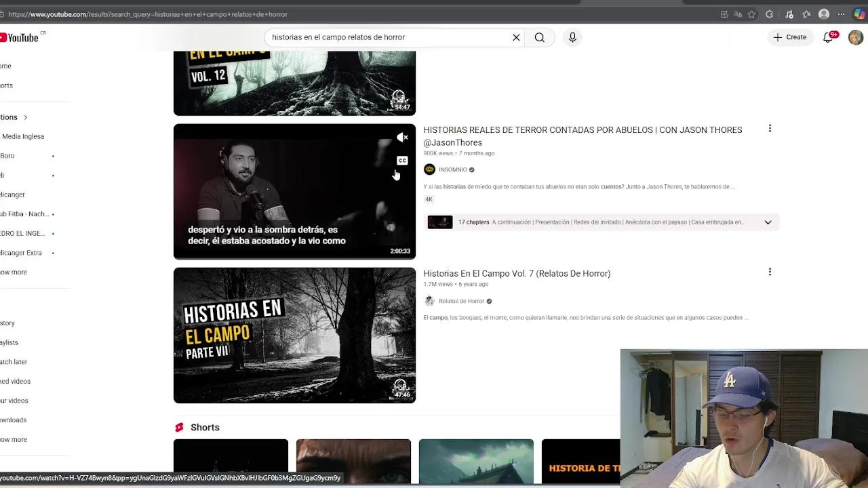Image resolution: width=868 pixels, height=488 pixels.
Task: Open the INSOMNIO channel name link
Action: coord(452,169)
